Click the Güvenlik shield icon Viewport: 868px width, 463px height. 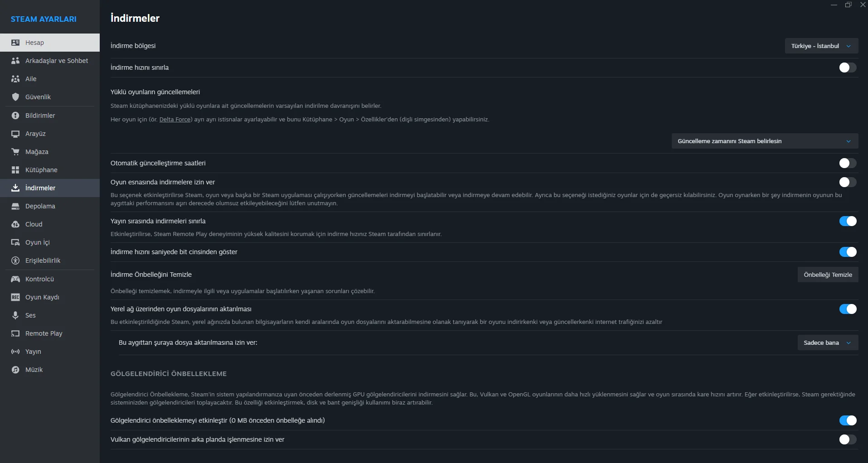click(x=15, y=97)
